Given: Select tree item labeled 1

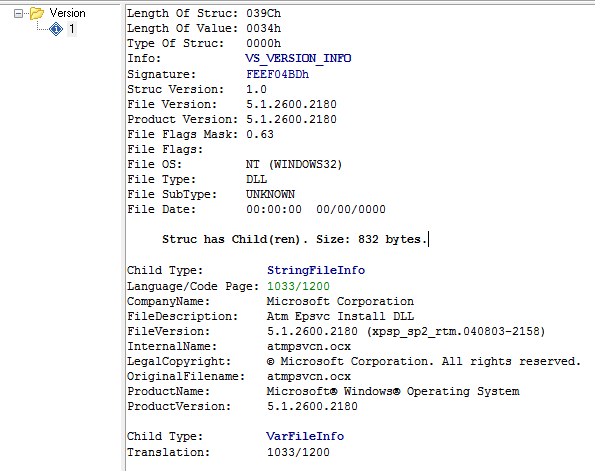Looking at the screenshot, I should [x=72, y=29].
